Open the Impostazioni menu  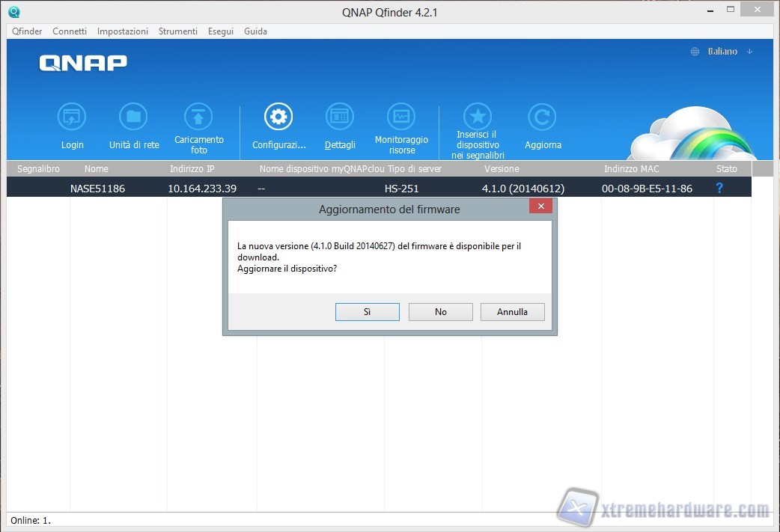coord(123,31)
